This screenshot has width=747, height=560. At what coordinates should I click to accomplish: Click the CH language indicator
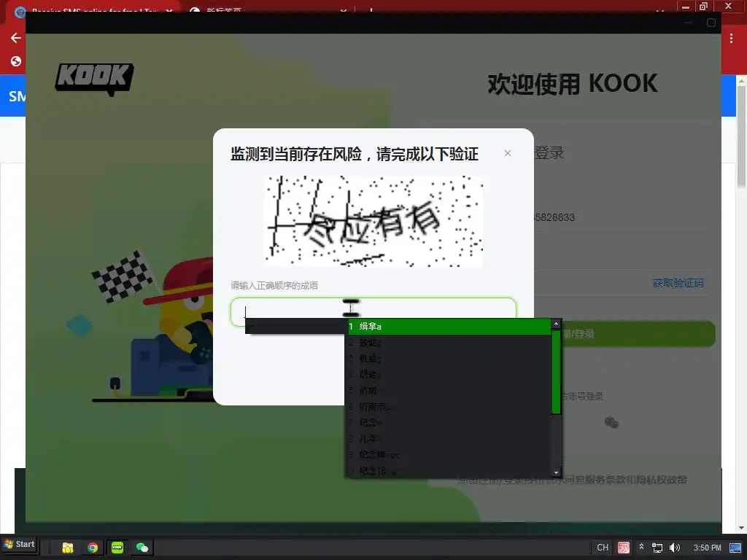point(603,548)
